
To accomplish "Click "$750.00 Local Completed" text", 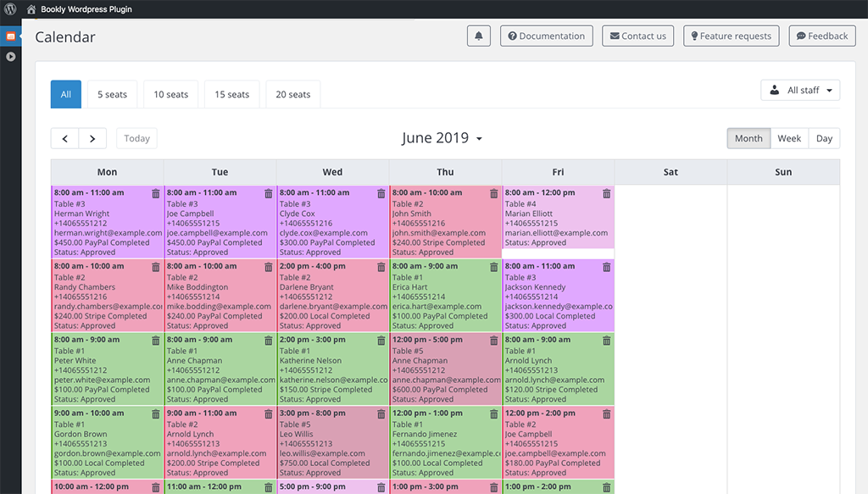I will (325, 463).
